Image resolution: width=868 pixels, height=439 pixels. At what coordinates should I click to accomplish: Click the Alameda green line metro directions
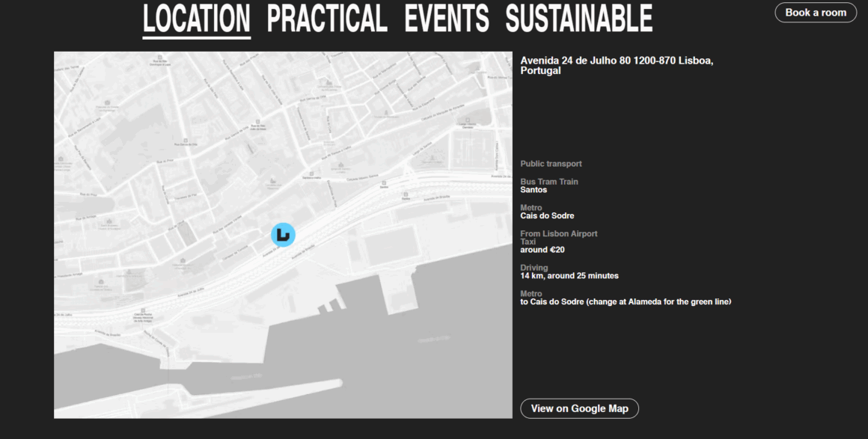click(x=626, y=302)
